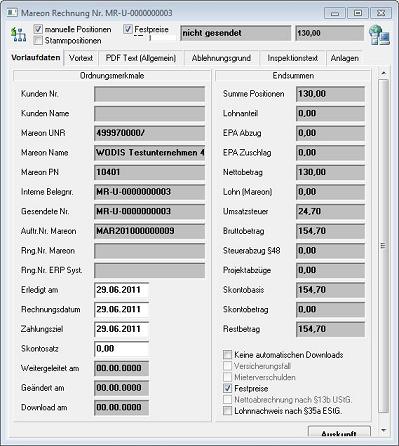Click the Endsummen section header
Image resolution: width=399 pixels, height=446 pixels.
(x=293, y=76)
